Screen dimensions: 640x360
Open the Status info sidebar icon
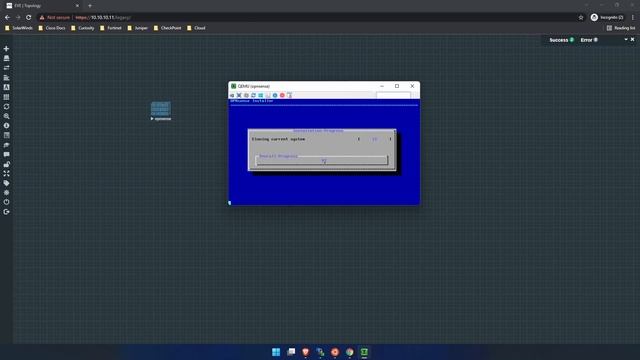tap(6, 126)
